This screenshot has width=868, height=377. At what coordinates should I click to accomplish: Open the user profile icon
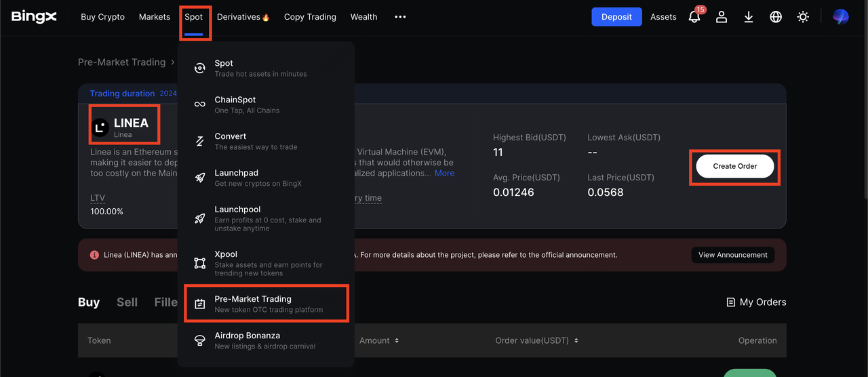722,17
